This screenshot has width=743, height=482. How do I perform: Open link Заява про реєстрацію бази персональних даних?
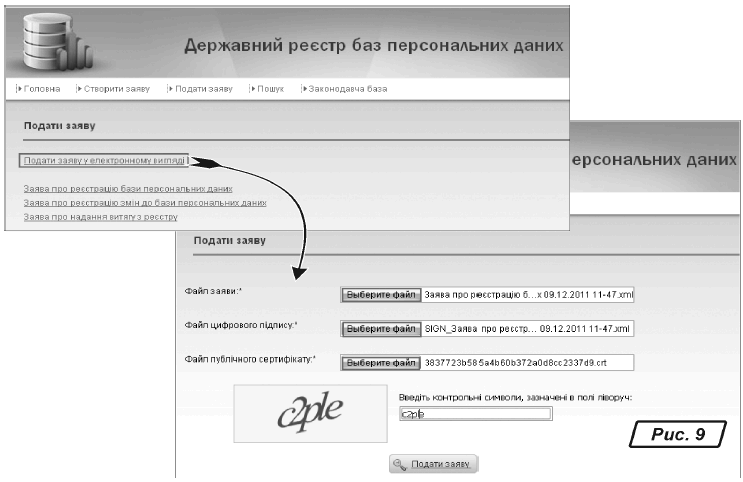[128, 188]
